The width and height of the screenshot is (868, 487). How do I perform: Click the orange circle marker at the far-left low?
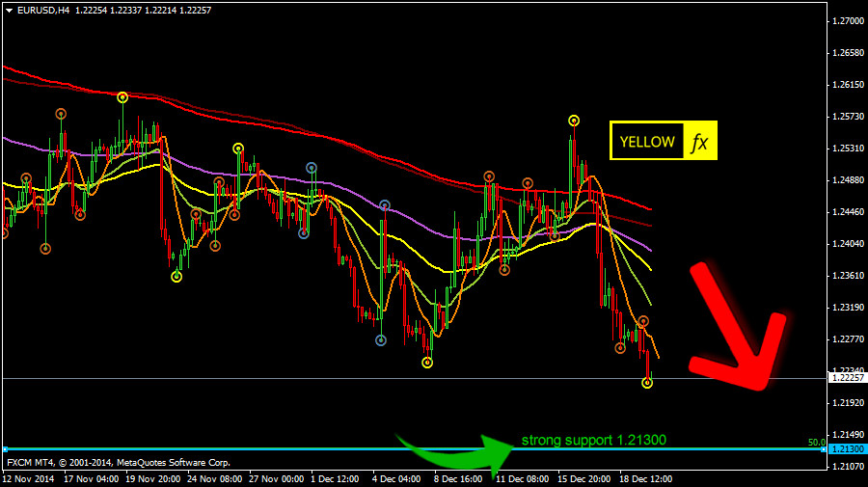click(x=45, y=249)
